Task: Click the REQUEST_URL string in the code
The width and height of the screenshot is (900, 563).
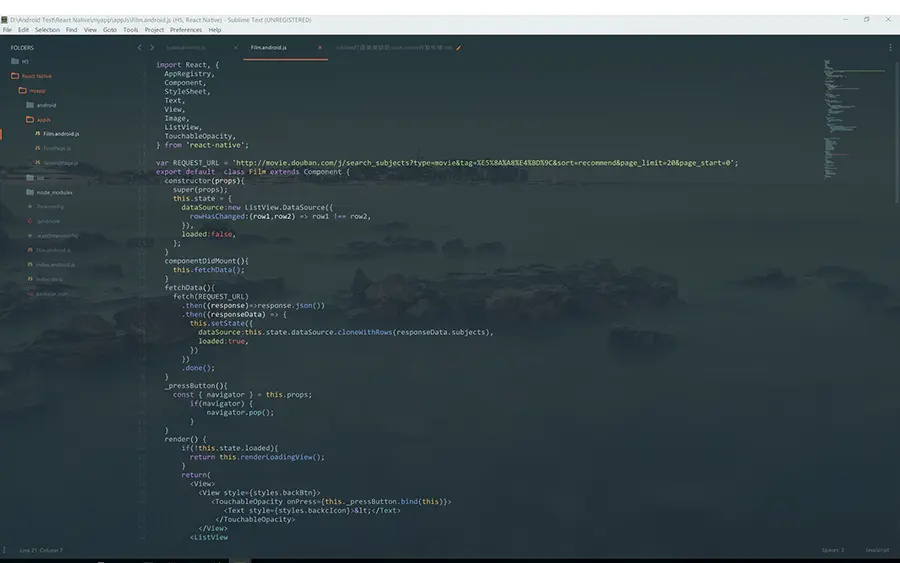Action: click(485, 163)
